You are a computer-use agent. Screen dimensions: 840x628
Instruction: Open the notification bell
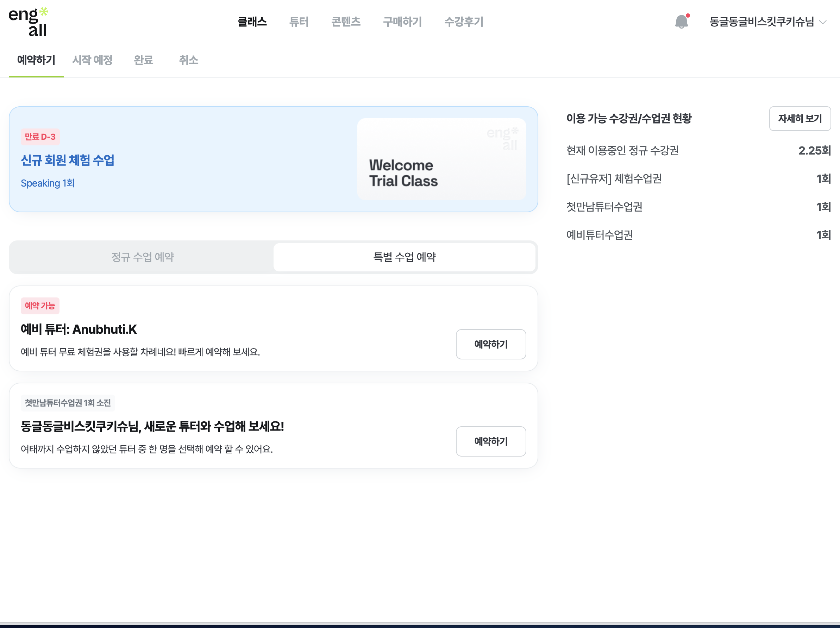pos(681,21)
